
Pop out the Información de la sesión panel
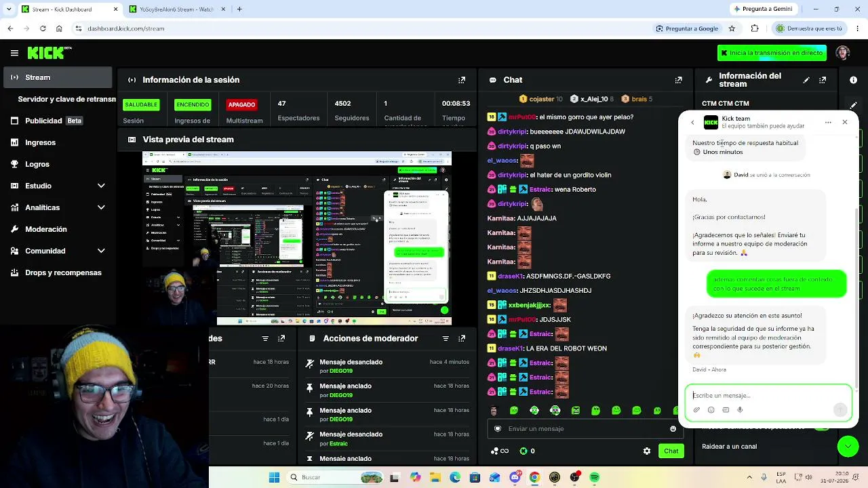click(462, 80)
